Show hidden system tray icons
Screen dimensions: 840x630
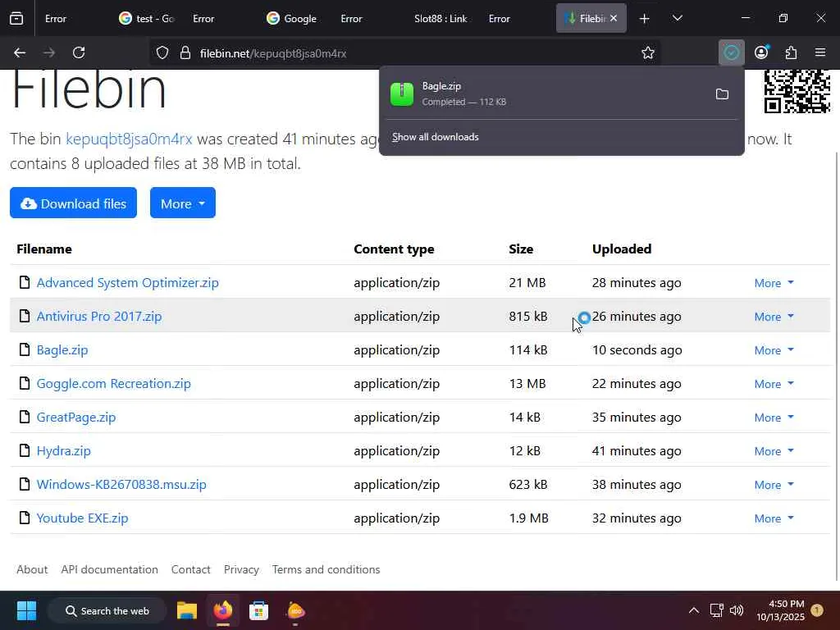tap(693, 610)
